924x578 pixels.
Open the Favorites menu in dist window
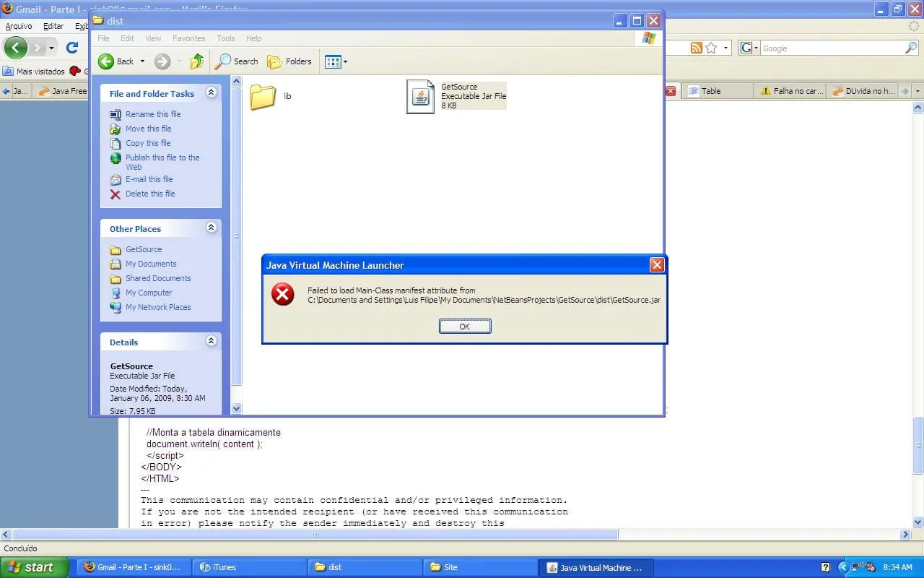pyautogui.click(x=188, y=38)
